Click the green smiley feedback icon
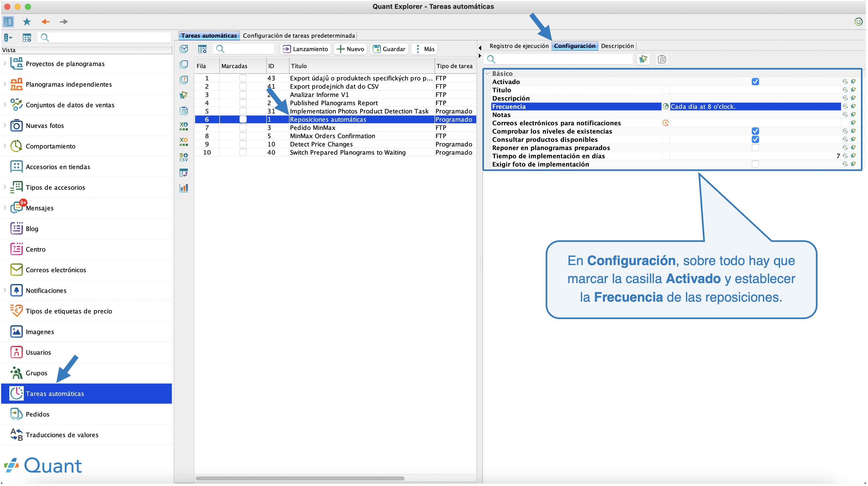868x486 pixels. (x=858, y=22)
